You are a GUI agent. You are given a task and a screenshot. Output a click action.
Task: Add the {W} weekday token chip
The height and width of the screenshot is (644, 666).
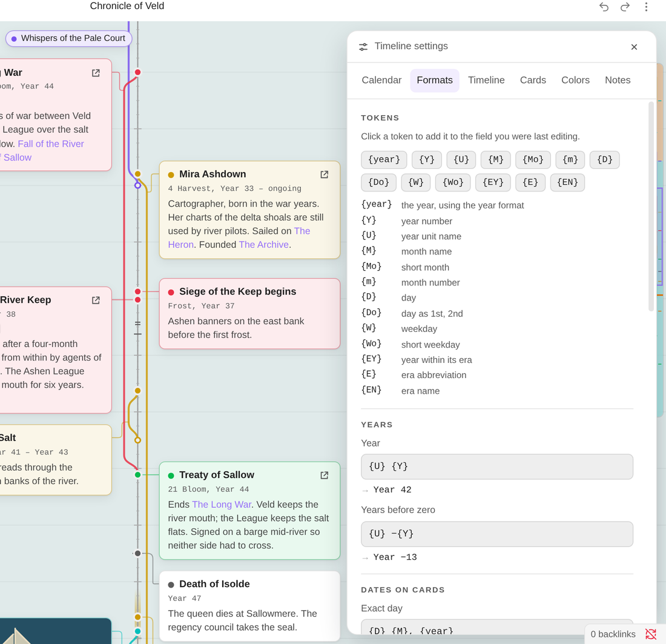pos(416,183)
